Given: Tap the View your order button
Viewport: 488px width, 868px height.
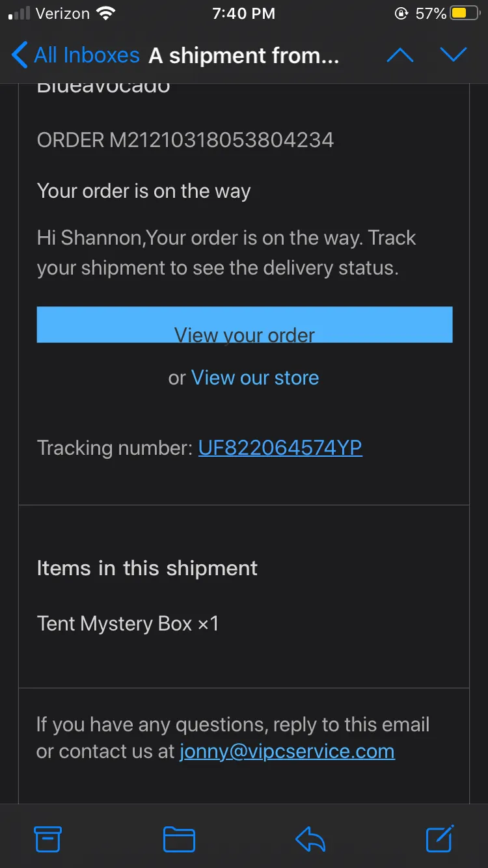Looking at the screenshot, I should (x=245, y=325).
